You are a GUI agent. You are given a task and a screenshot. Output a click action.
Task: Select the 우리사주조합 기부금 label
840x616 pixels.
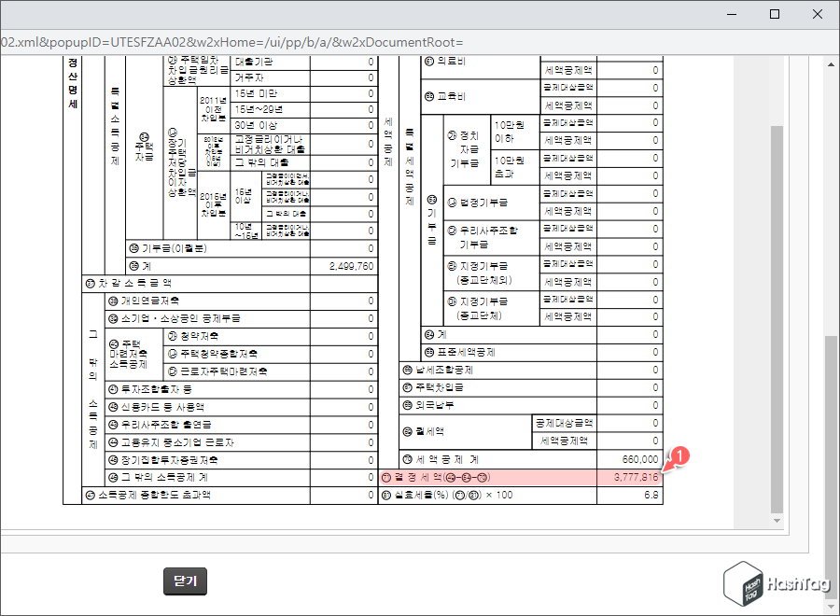483,238
